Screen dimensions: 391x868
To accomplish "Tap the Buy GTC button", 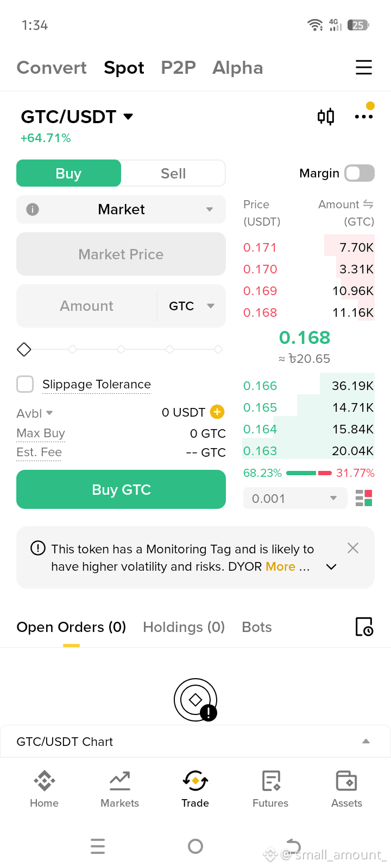I will pyautogui.click(x=121, y=489).
